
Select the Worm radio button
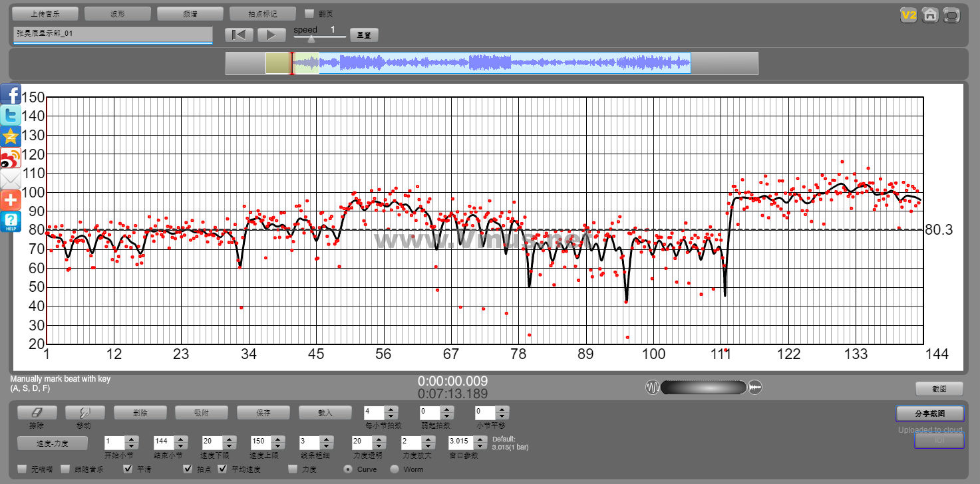click(395, 469)
